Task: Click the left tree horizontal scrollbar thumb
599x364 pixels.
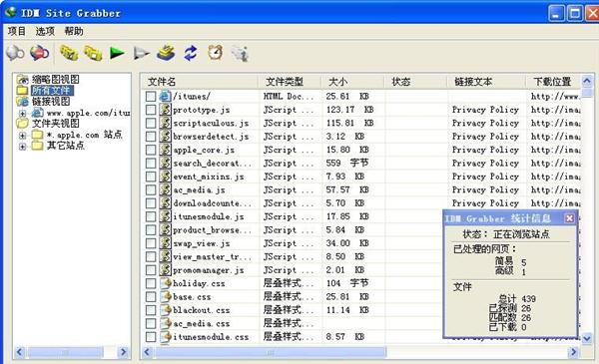Action: pos(65,352)
